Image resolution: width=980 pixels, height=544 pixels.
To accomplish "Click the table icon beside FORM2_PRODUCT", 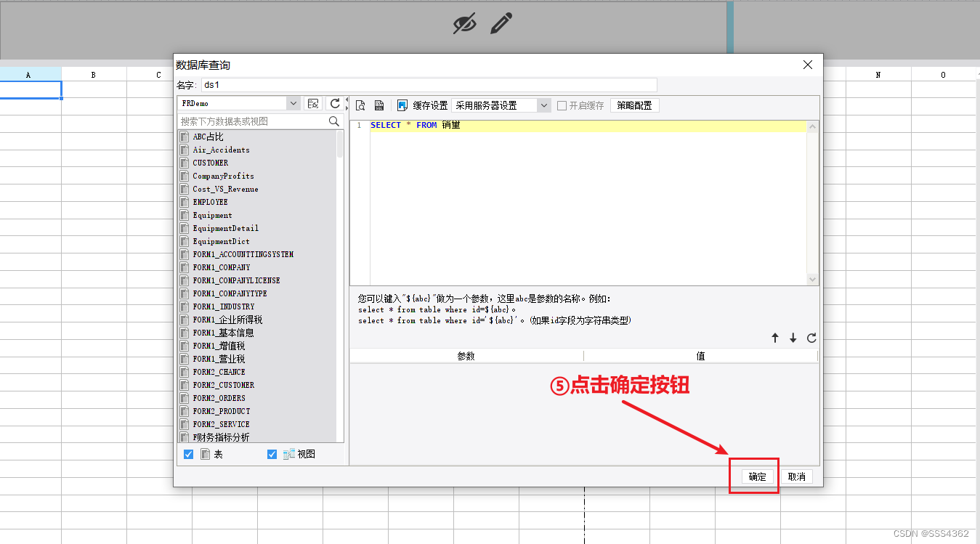I will click(x=185, y=411).
